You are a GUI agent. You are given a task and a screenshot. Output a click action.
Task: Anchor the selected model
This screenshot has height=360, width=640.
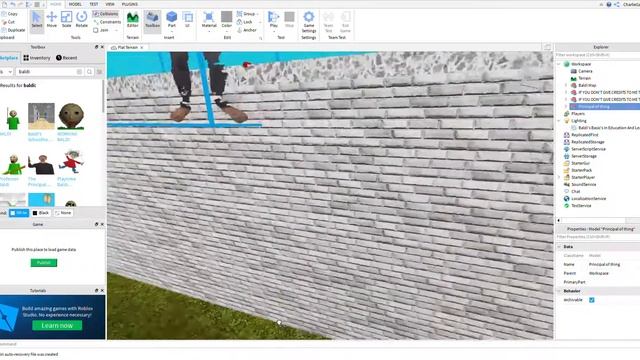point(247,30)
